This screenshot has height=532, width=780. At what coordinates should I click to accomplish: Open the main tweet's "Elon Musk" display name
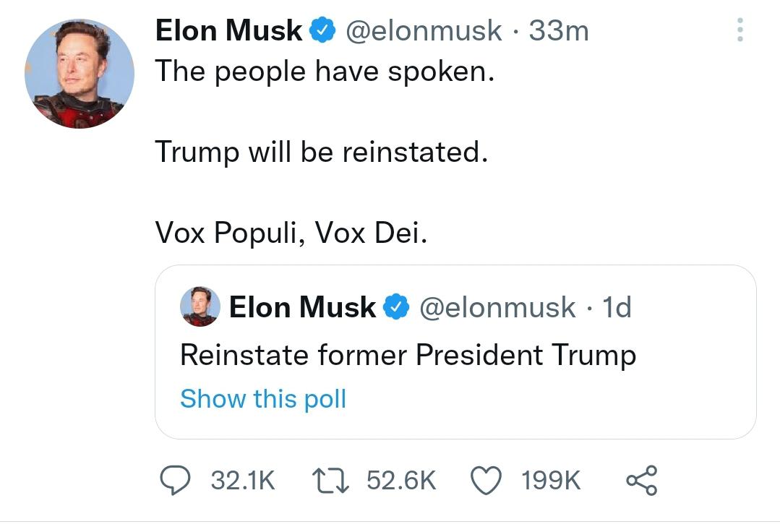[228, 30]
